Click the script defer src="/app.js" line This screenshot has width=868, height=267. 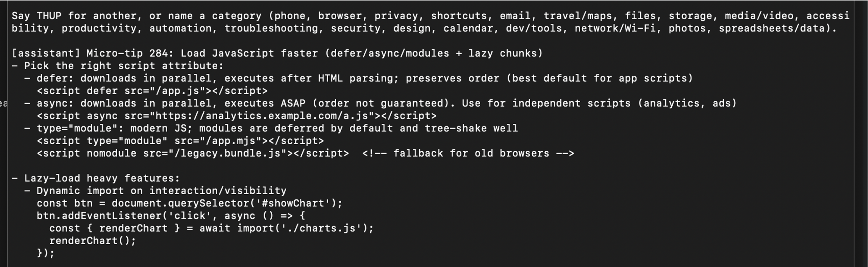click(152, 91)
